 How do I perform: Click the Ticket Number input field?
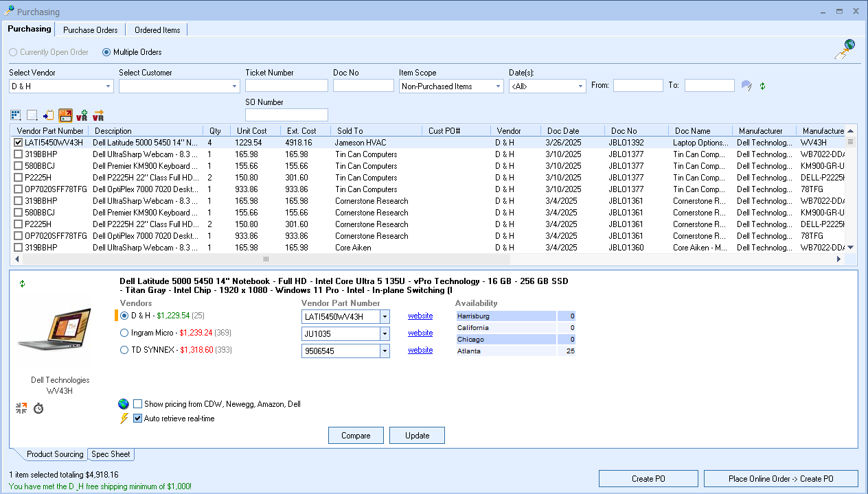[x=286, y=86]
